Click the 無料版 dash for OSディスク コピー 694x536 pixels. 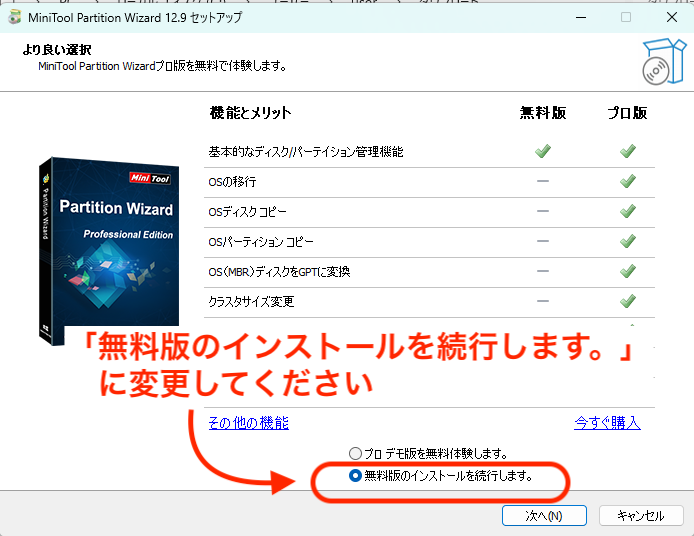pyautogui.click(x=543, y=211)
